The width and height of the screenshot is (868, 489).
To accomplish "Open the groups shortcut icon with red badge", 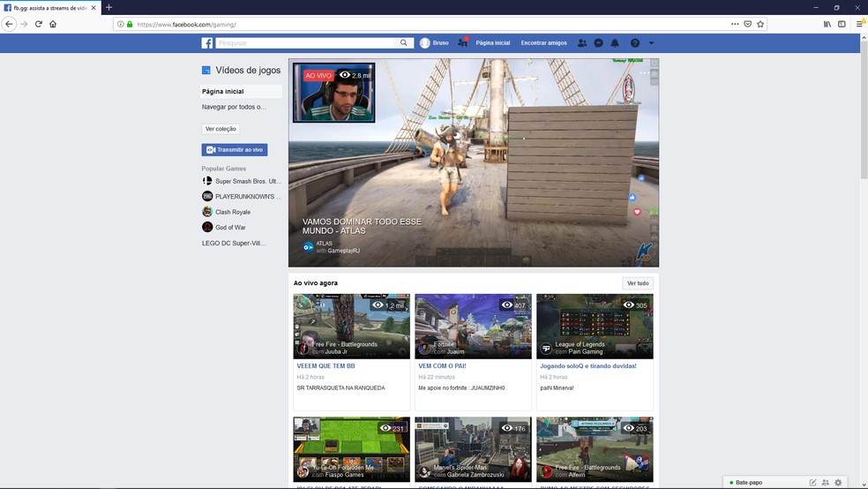I will click(x=463, y=42).
